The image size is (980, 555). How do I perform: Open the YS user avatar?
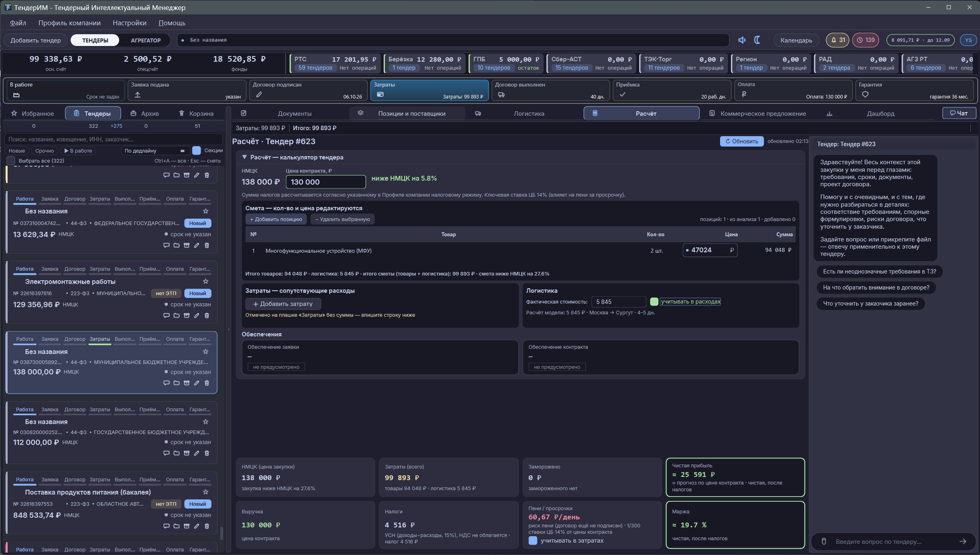[x=968, y=40]
